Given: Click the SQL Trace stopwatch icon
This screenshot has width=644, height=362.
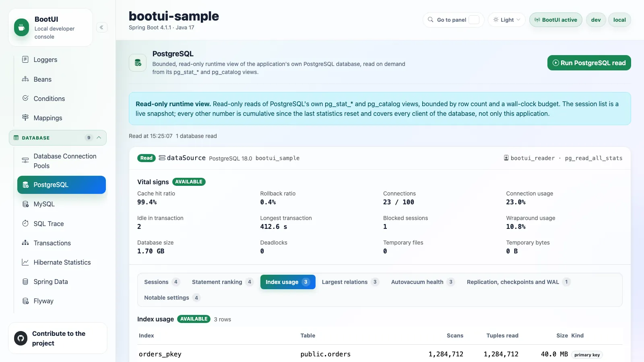Looking at the screenshot, I should coord(25,223).
